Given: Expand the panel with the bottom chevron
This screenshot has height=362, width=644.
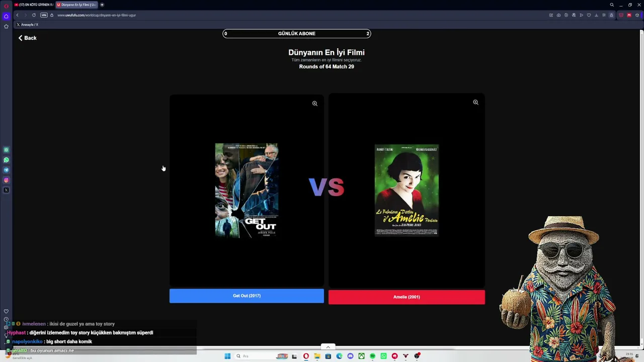Looking at the screenshot, I should point(328,347).
